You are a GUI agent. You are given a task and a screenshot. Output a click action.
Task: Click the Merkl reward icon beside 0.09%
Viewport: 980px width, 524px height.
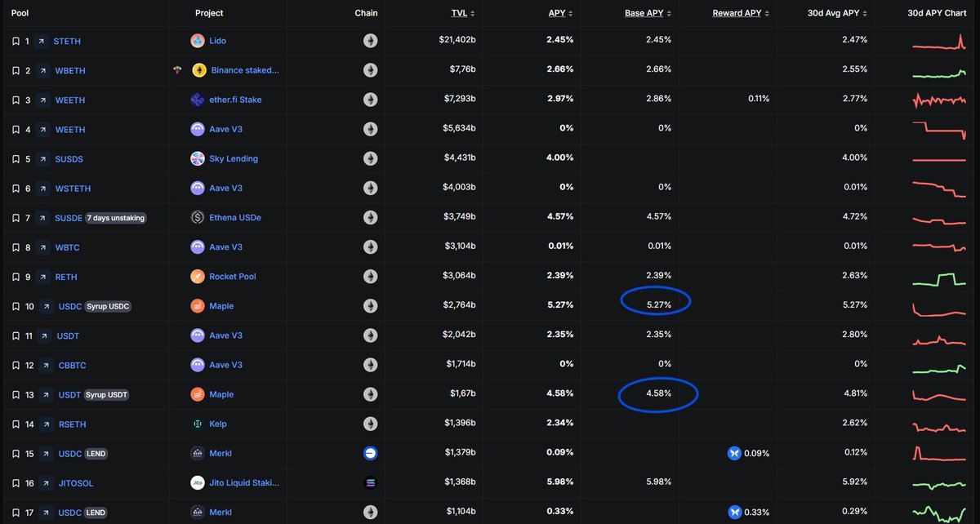[734, 453]
